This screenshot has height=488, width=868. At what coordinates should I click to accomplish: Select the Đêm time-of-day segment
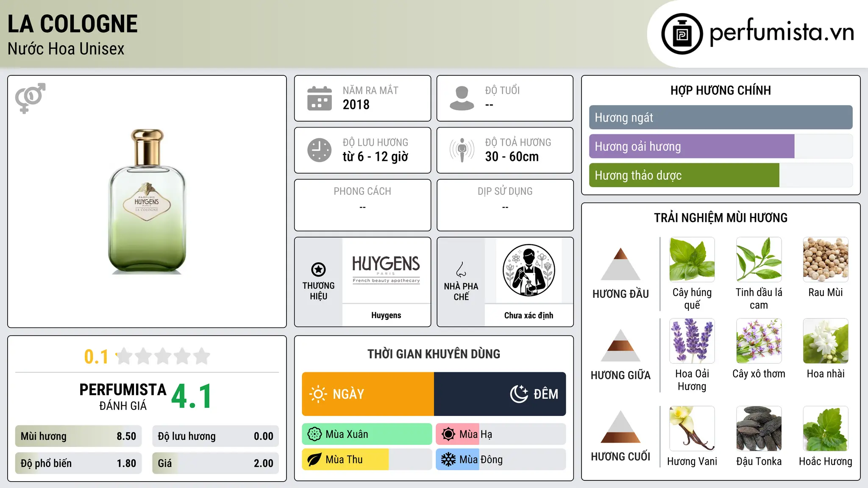click(x=500, y=394)
